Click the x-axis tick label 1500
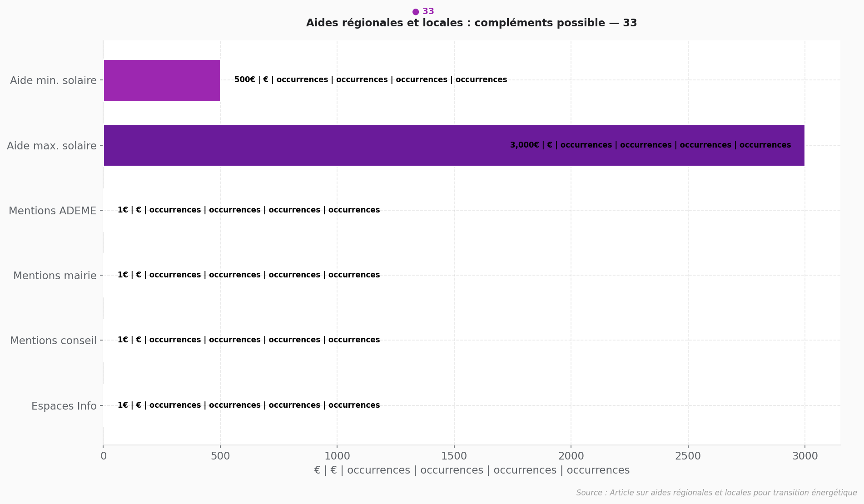The height and width of the screenshot is (504, 864). (x=454, y=456)
